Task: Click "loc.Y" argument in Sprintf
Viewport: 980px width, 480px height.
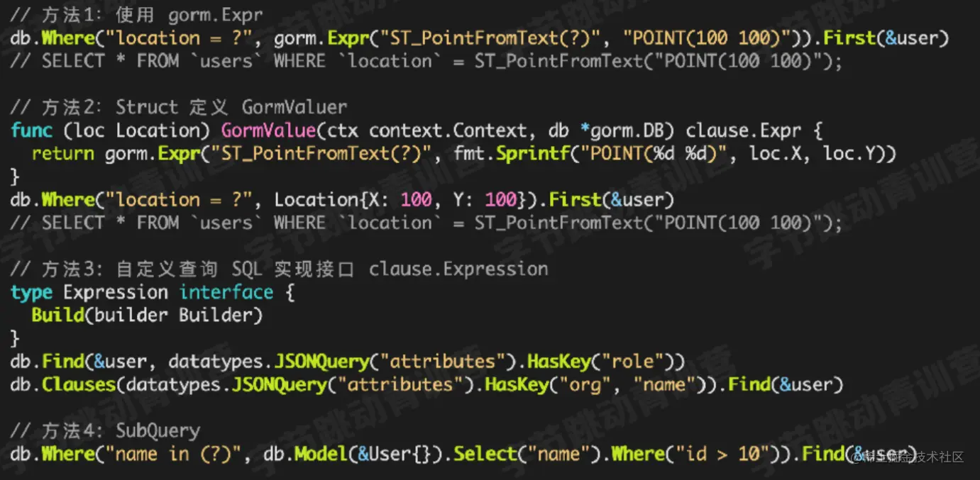Action: (x=849, y=153)
